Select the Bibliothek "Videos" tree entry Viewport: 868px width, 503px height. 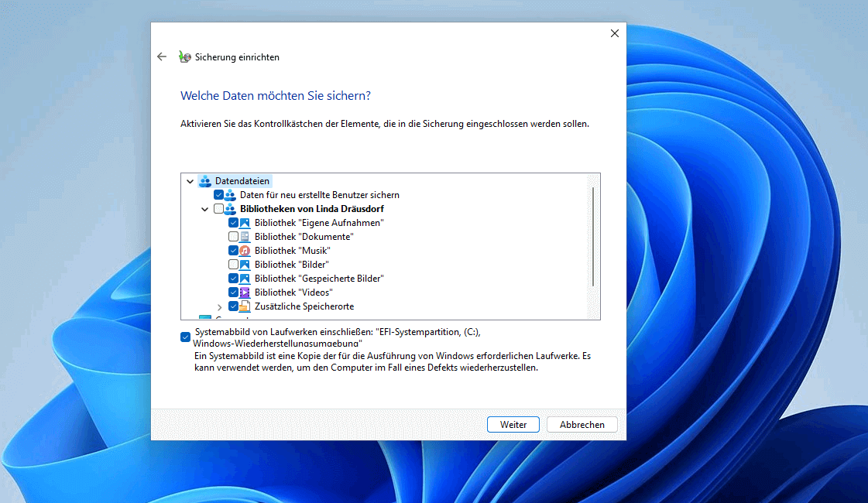point(293,293)
